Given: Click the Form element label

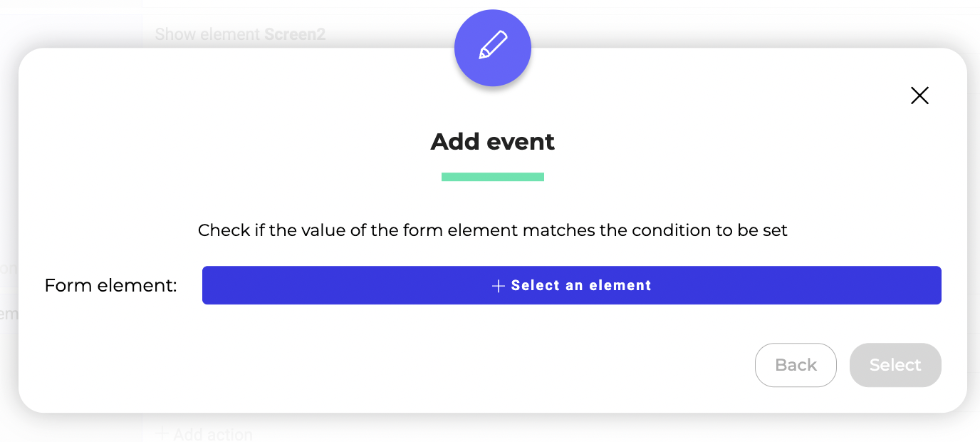Looking at the screenshot, I should (x=110, y=286).
